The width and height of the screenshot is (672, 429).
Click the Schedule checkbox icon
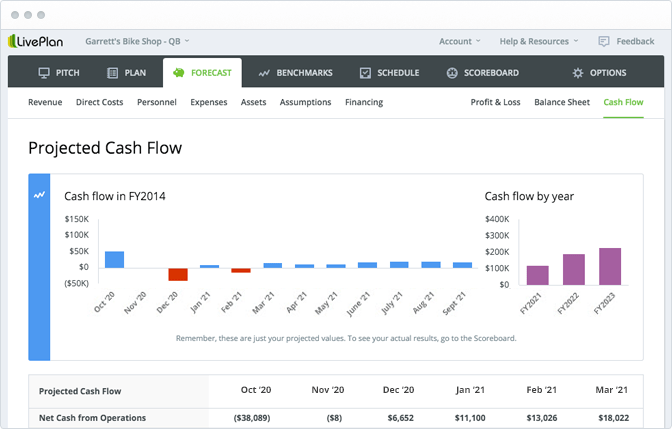(365, 73)
